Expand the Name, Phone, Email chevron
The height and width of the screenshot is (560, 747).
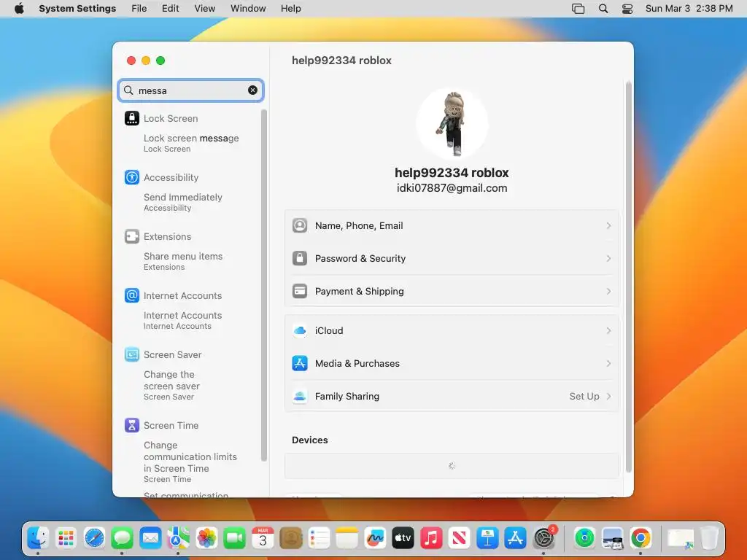[x=608, y=225]
